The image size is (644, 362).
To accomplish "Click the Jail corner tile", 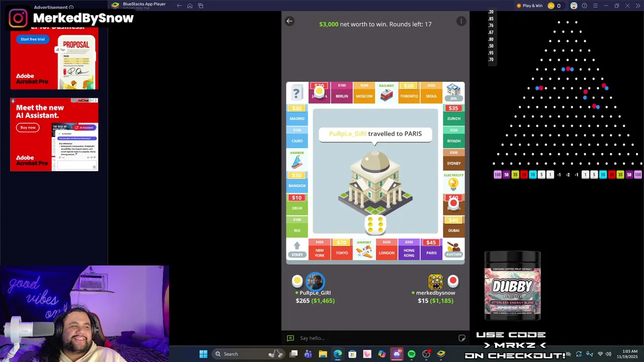I will click(x=454, y=93).
